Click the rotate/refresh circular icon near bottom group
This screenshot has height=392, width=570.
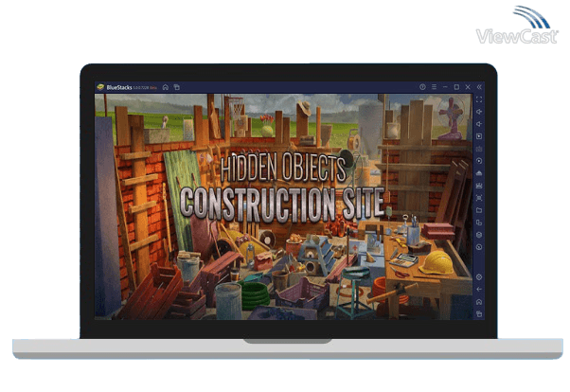point(479,247)
